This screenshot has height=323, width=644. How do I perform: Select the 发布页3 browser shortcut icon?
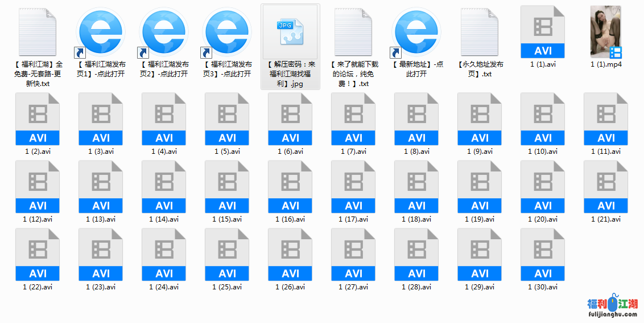tap(227, 32)
